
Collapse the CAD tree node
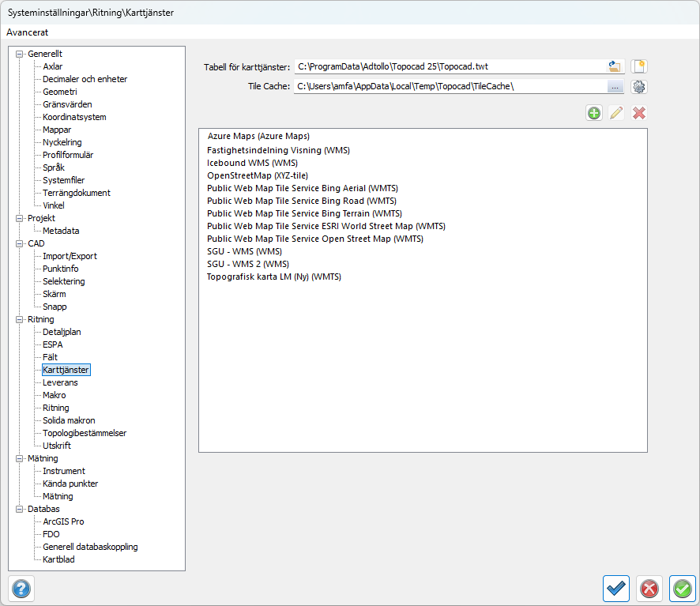tap(20, 243)
